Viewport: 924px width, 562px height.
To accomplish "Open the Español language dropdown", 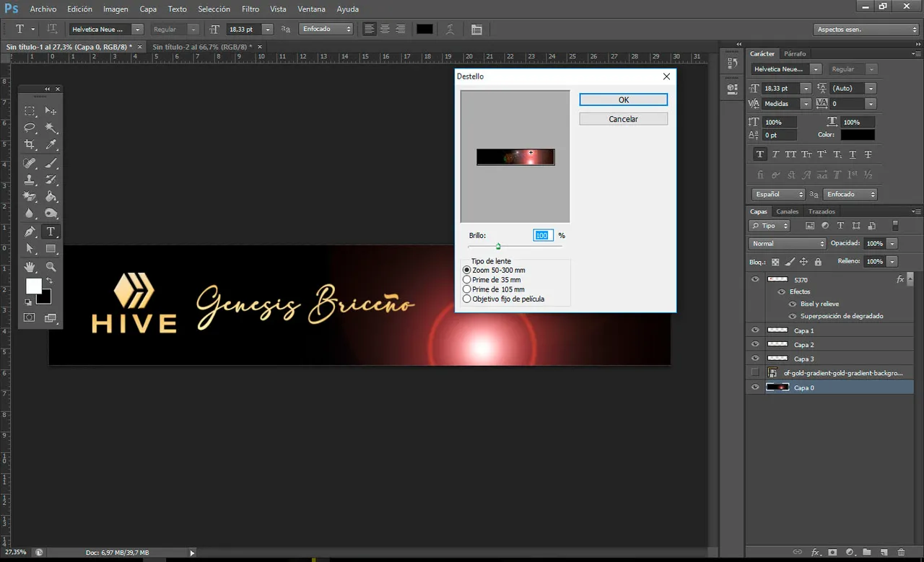I will coord(777,194).
